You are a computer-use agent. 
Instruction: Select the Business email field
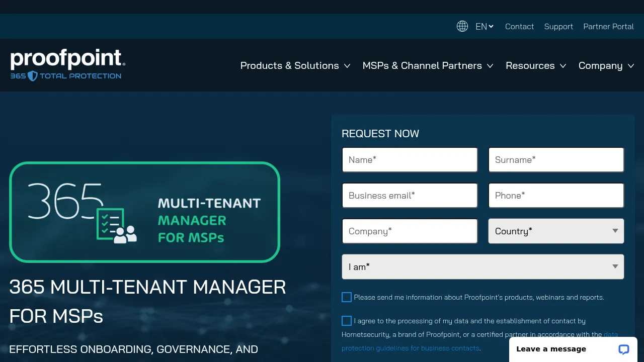(x=410, y=196)
